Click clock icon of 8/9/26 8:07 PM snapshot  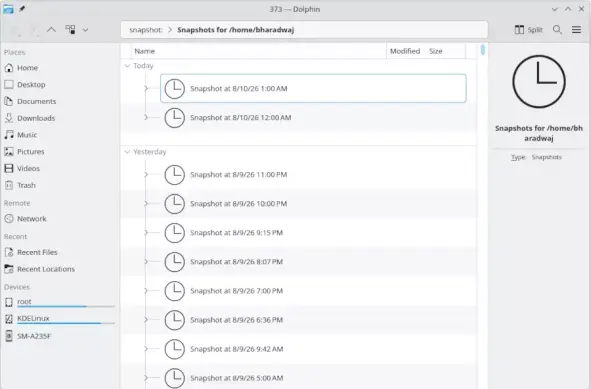pyautogui.click(x=175, y=262)
